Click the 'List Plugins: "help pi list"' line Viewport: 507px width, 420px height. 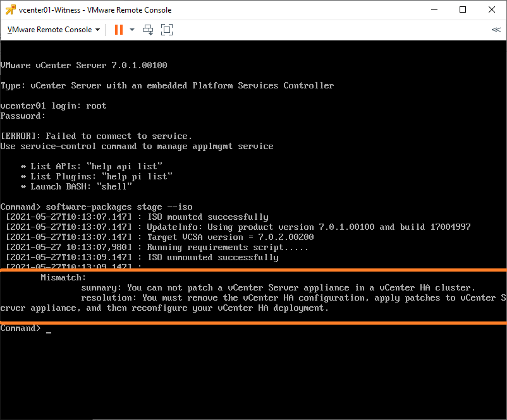[x=96, y=176]
